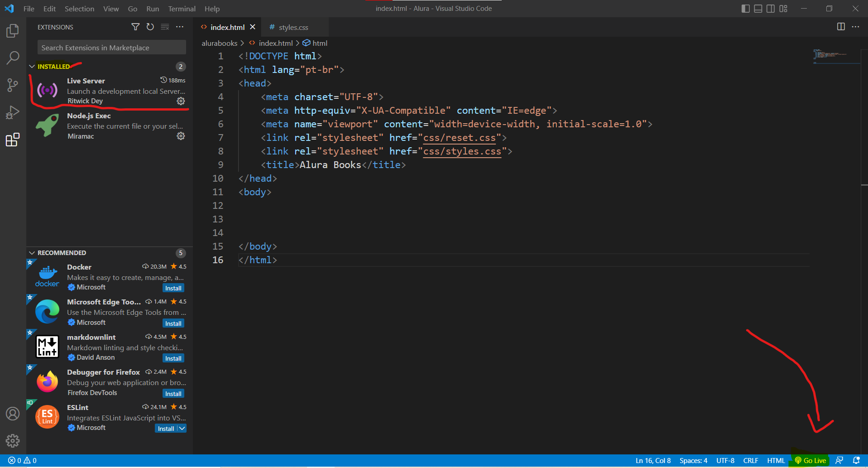Image resolution: width=868 pixels, height=468 pixels.
Task: Open the View menu
Action: coord(111,9)
